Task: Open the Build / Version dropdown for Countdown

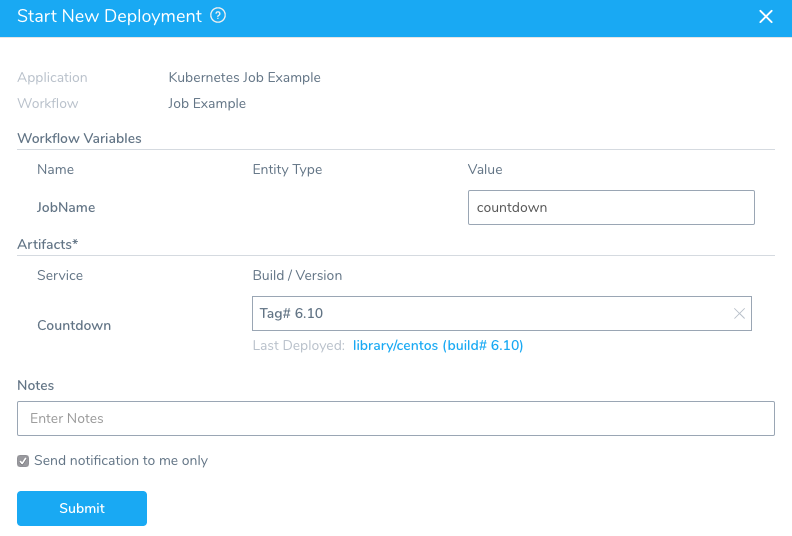Action: point(502,314)
